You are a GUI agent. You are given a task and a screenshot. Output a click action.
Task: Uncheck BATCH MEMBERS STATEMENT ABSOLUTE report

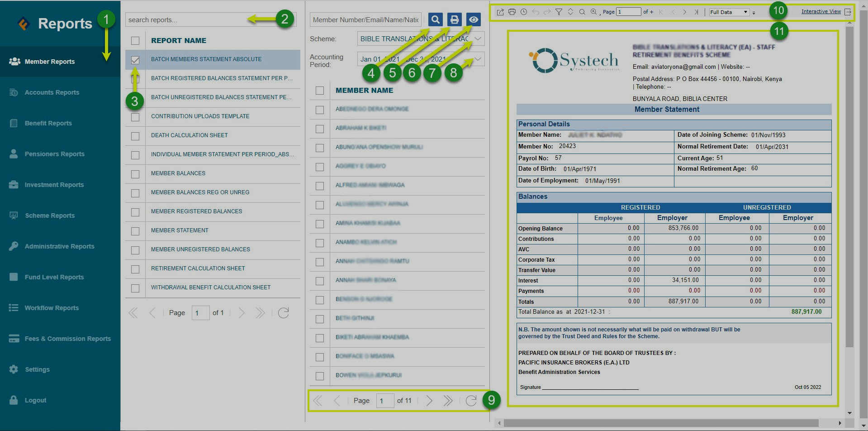135,59
